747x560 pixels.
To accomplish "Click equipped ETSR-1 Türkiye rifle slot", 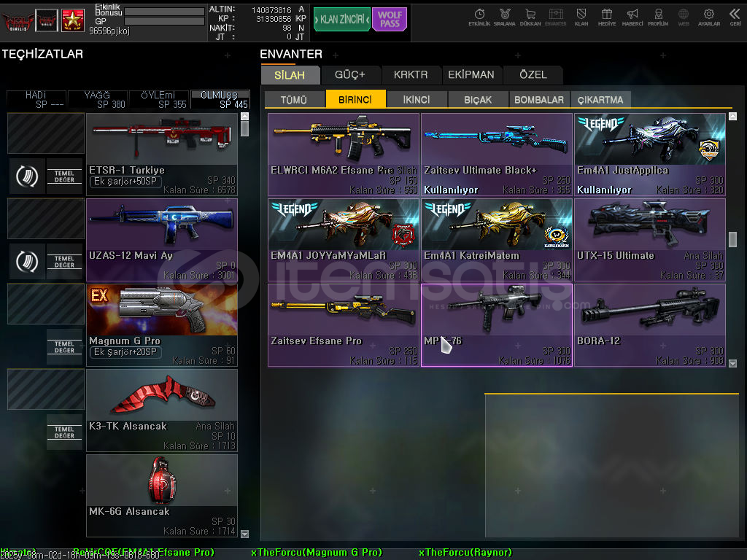I will [162, 155].
